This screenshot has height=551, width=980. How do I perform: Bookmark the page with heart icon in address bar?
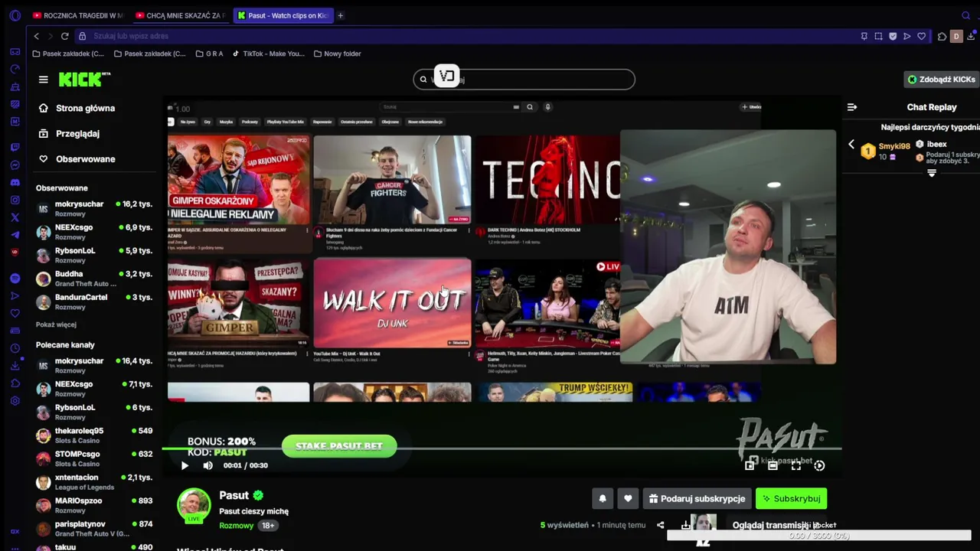922,36
